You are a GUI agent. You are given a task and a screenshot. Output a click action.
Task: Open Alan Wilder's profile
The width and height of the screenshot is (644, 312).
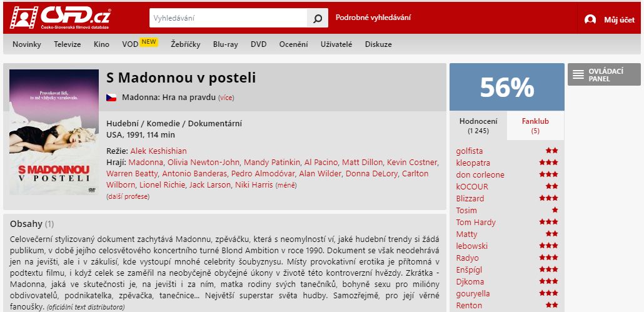point(320,174)
